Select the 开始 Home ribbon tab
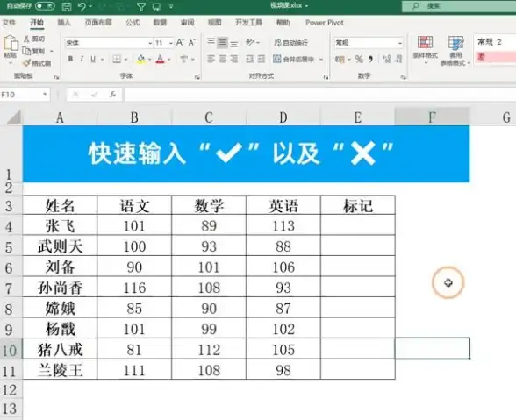This screenshot has width=516, height=420. point(37,23)
